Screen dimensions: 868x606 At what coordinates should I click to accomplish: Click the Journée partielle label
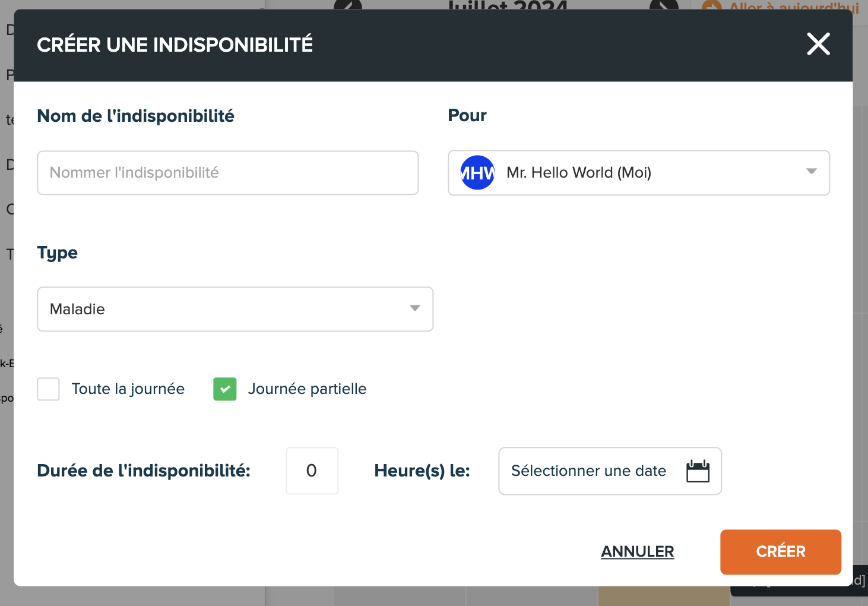click(307, 389)
